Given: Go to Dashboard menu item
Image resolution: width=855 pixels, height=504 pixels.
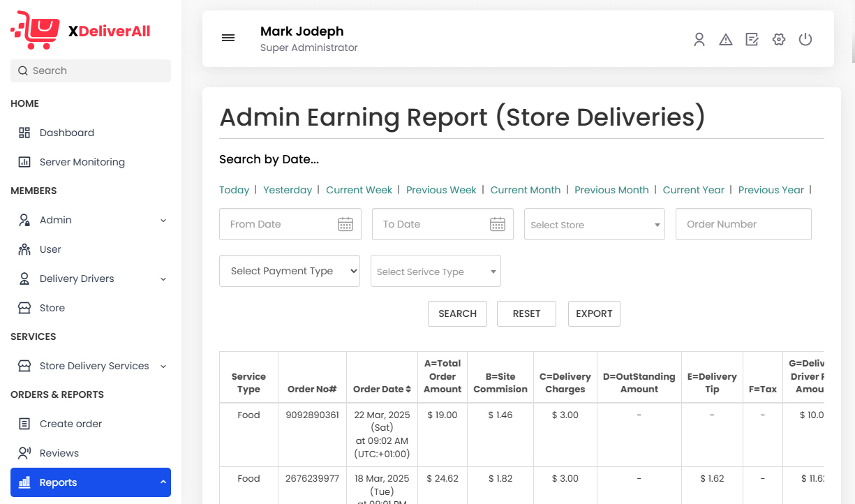Looking at the screenshot, I should click(91, 133).
